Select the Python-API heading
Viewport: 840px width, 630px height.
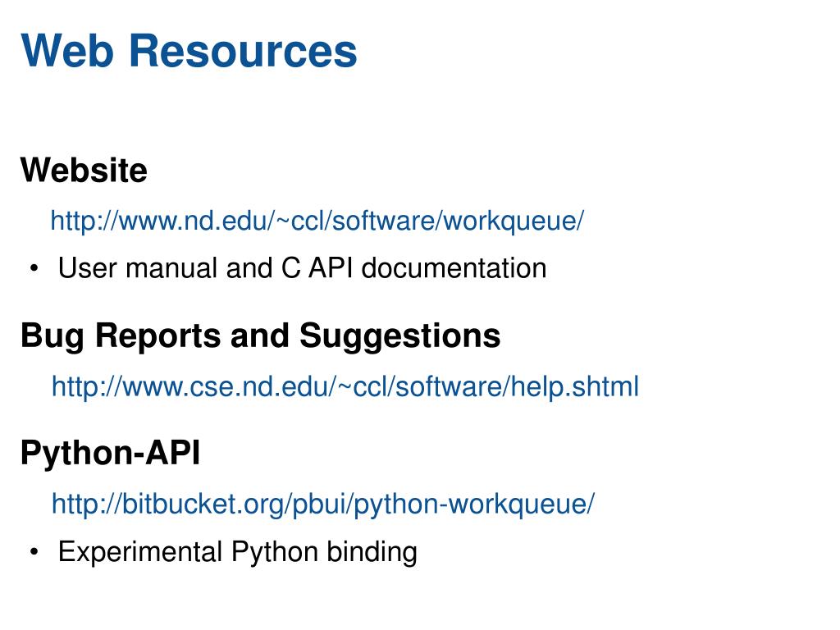[x=110, y=453]
